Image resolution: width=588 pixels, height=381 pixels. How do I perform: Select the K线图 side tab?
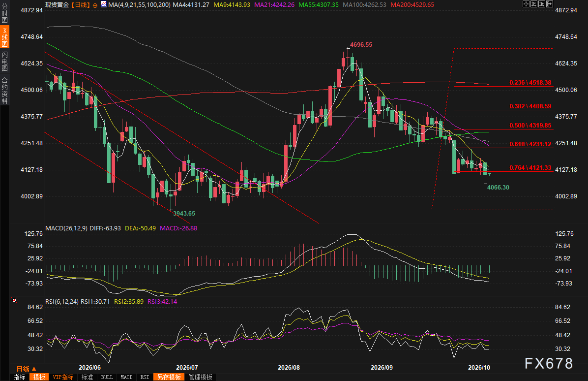(4, 37)
